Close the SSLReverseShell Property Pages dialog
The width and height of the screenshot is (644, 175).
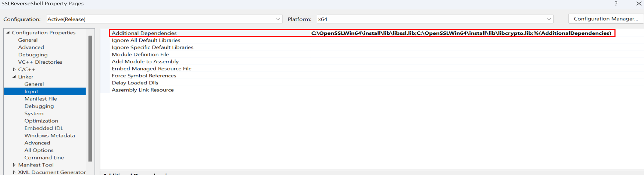click(x=639, y=4)
